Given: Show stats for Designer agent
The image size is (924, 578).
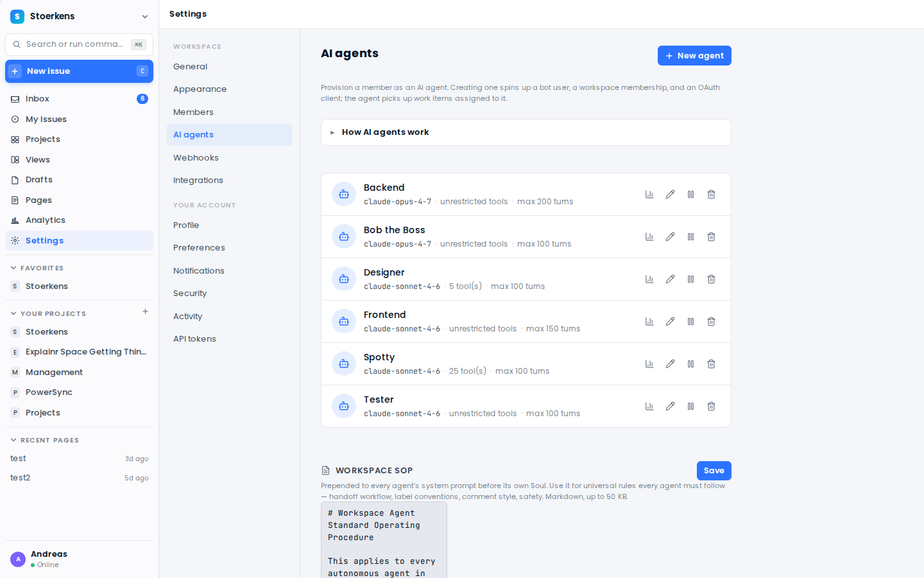Looking at the screenshot, I should pos(649,279).
